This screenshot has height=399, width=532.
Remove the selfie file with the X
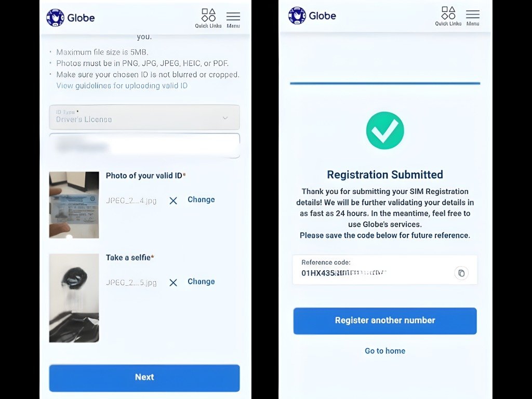(x=173, y=282)
